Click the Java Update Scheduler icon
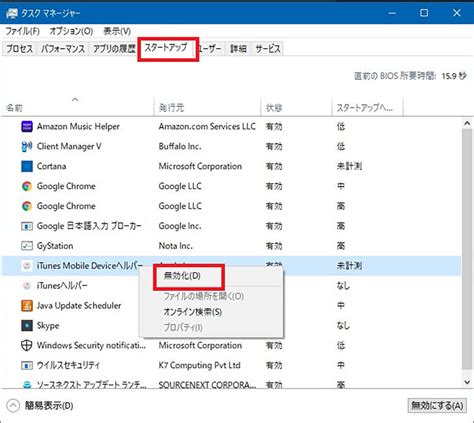Screen dimensions: 474x423 coord(27,306)
